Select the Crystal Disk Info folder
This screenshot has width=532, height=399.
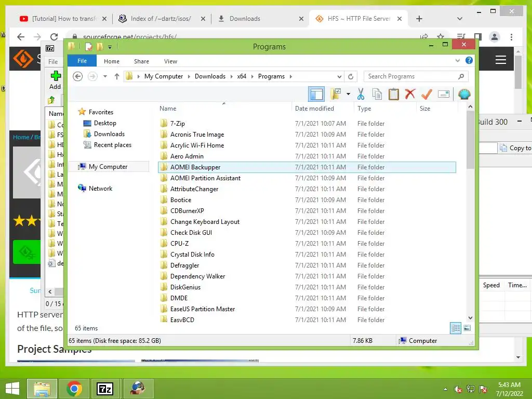[x=307, y=255]
